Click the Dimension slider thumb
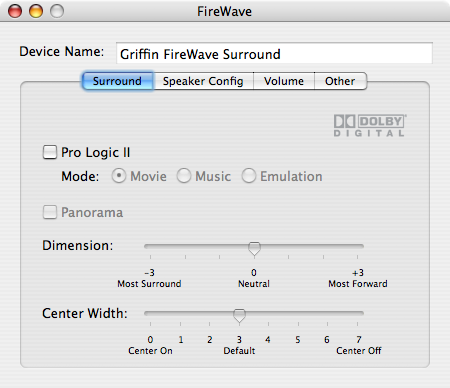450x388 pixels. point(254,249)
